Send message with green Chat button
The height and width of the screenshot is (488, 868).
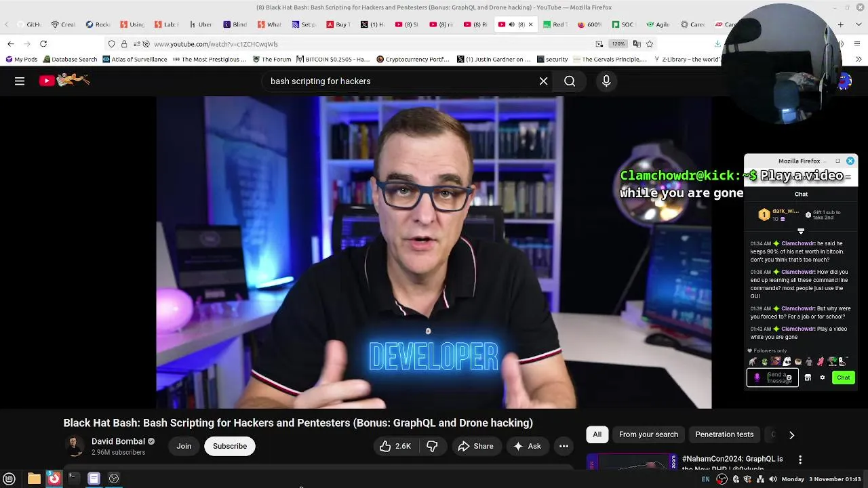(843, 378)
